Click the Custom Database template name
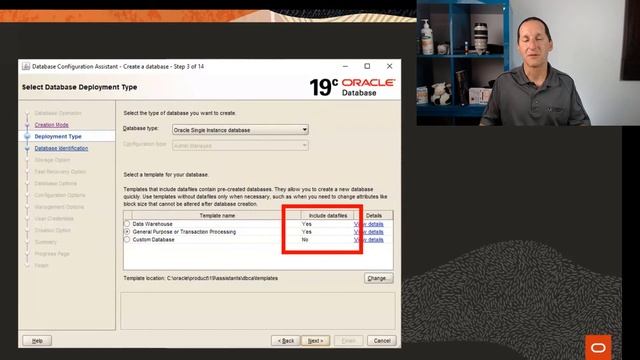This screenshot has width=640, height=360. pyautogui.click(x=153, y=240)
